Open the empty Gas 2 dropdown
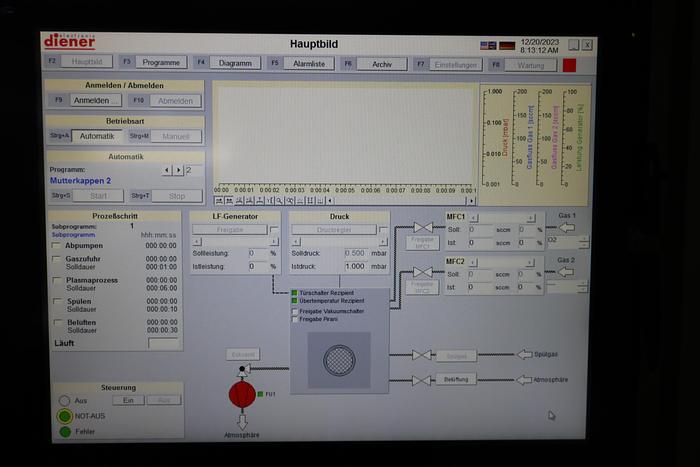 [566, 285]
